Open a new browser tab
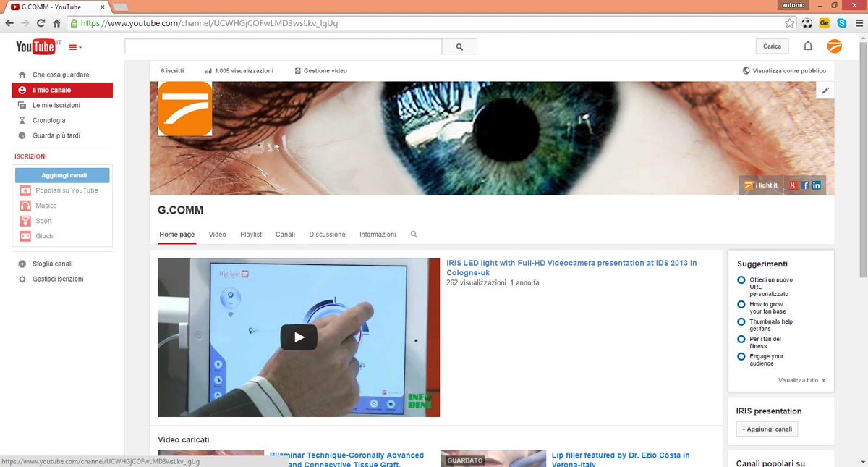This screenshot has height=467, width=868. (x=120, y=7)
